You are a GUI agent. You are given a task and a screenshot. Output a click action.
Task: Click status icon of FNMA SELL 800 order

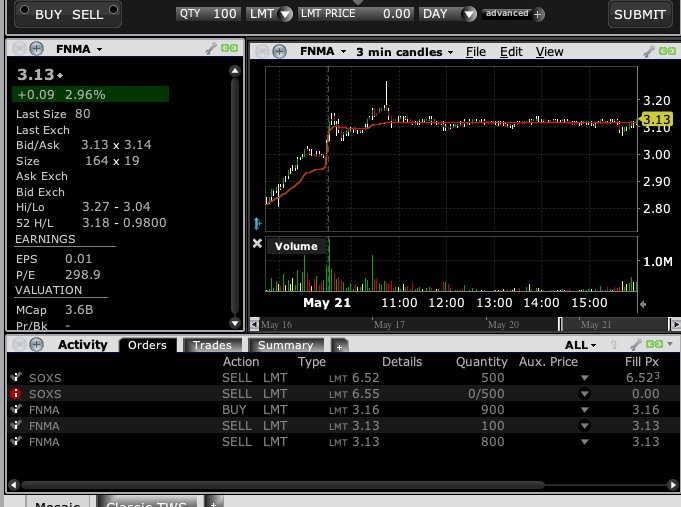tap(16, 441)
